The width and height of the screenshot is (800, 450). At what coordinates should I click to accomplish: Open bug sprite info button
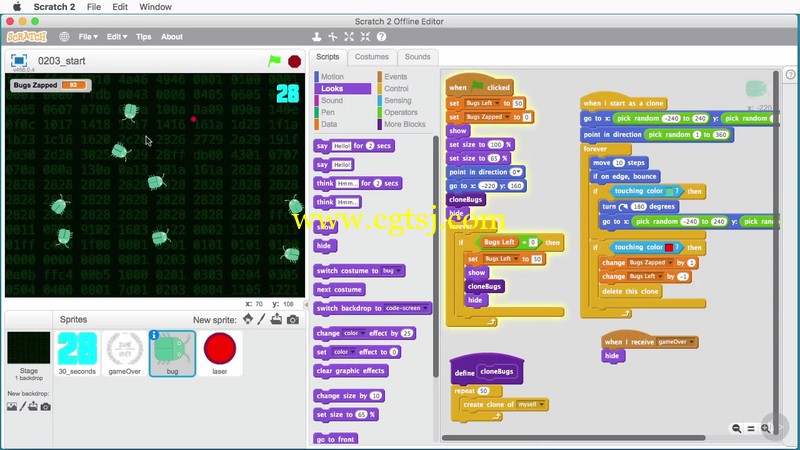click(x=154, y=335)
